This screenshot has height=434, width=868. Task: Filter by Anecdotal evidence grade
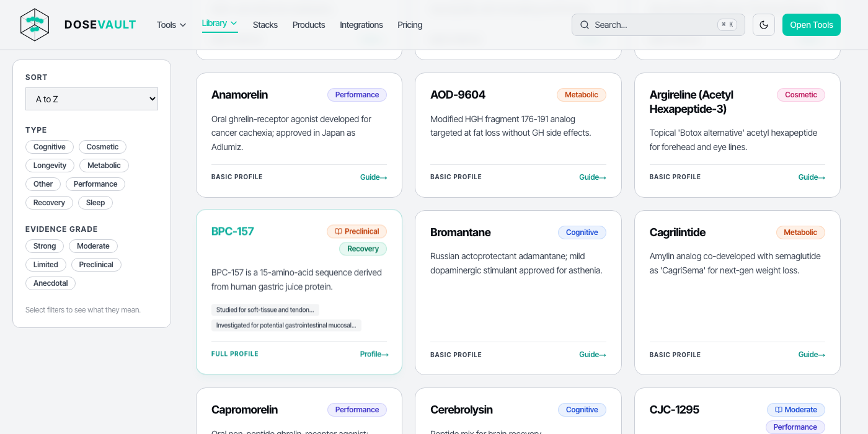click(51, 283)
